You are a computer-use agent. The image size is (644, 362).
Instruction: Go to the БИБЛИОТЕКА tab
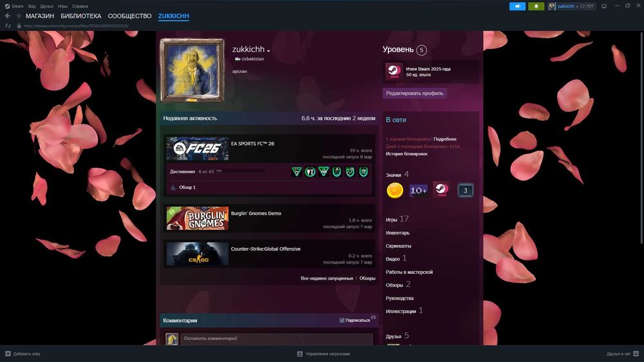pos(81,16)
